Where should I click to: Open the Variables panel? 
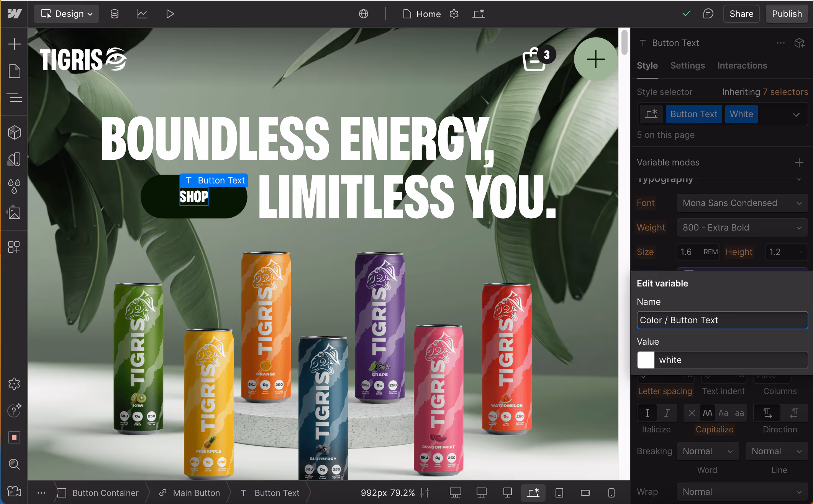[x=14, y=159]
